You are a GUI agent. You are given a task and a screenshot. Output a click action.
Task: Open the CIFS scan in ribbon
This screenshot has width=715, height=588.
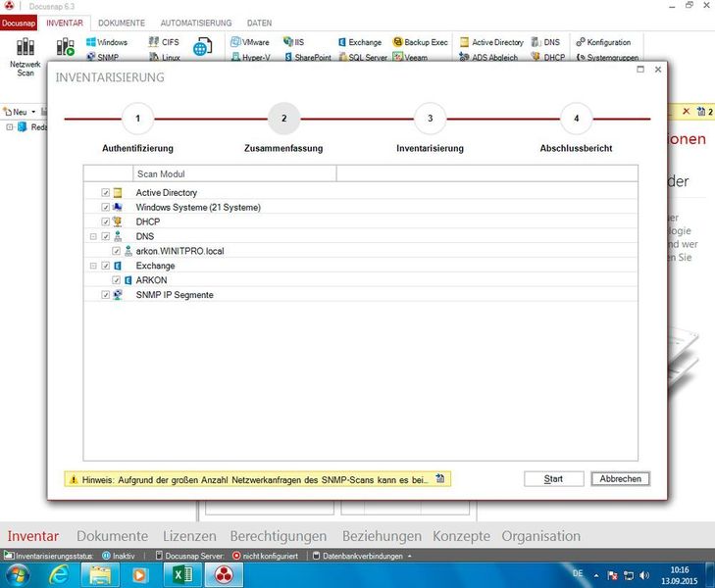pos(164,42)
